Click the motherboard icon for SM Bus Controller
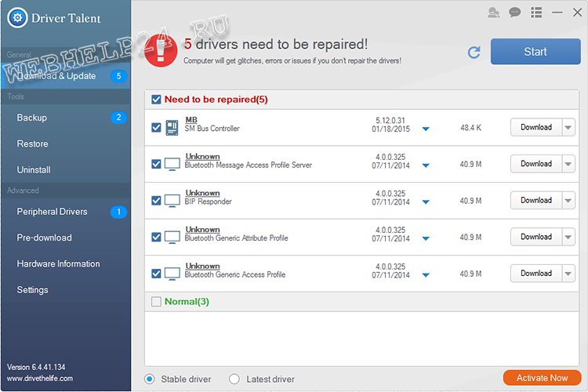The height and width of the screenshot is (392, 588). click(x=172, y=128)
